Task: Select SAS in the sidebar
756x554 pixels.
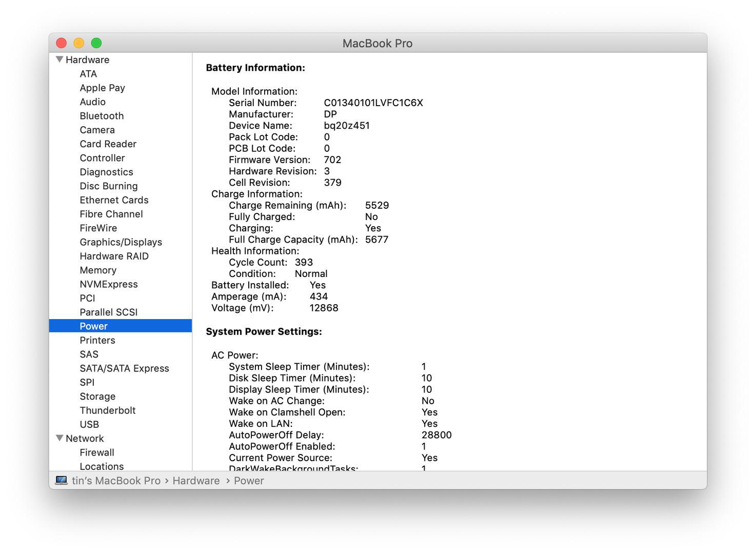Action: point(89,354)
